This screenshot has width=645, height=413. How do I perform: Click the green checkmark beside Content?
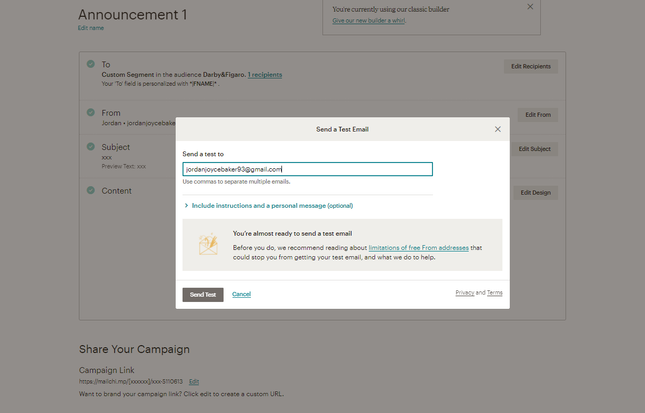click(91, 190)
